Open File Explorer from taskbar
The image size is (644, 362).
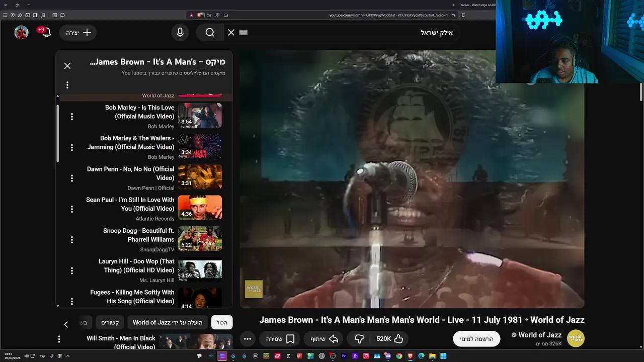(x=432, y=356)
